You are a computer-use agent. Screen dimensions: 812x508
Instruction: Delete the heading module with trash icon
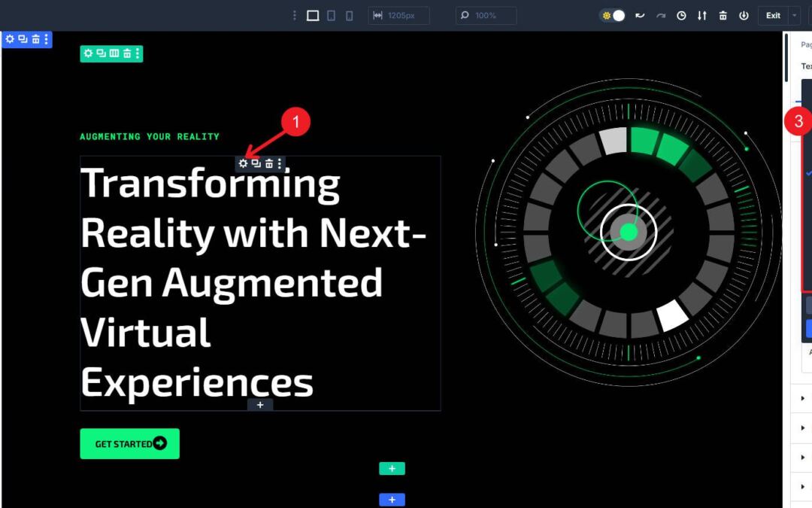coord(267,163)
